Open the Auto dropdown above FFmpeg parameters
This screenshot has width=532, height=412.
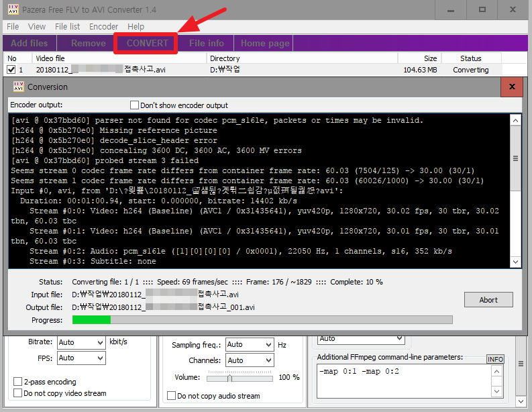tap(361, 339)
